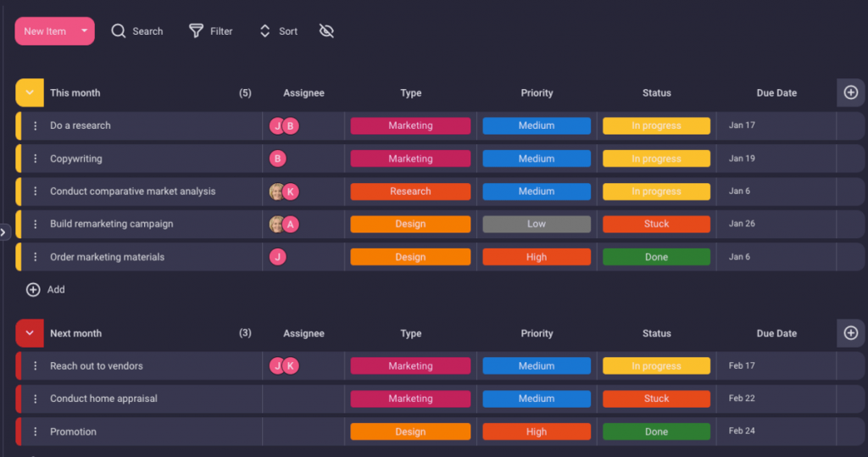Change the Stuck status of Build remarketing campaign
Image resolution: width=868 pixels, height=457 pixels.
pyautogui.click(x=656, y=225)
